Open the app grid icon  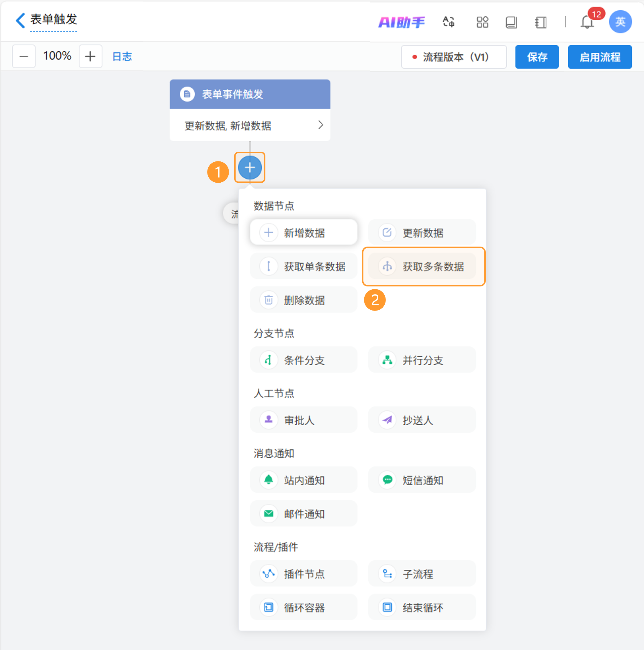pyautogui.click(x=482, y=22)
